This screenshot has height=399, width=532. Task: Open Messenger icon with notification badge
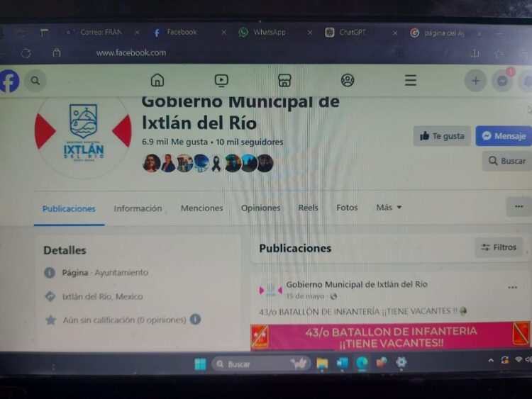click(502, 81)
